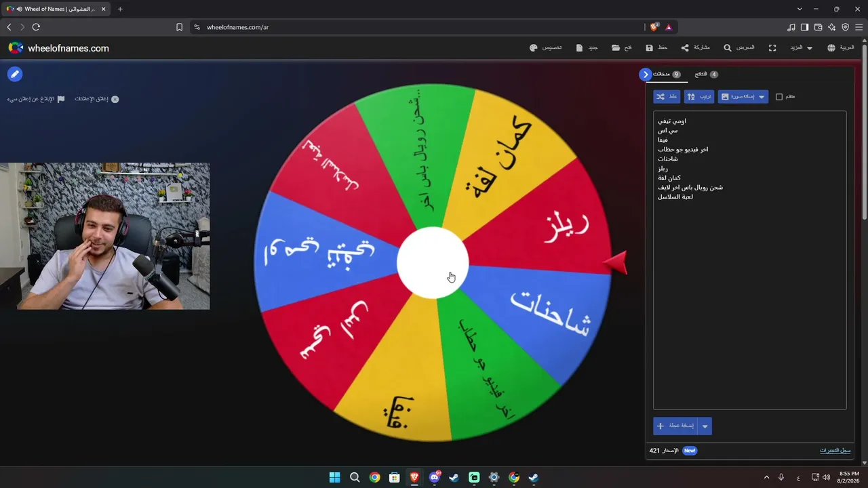Select the entry text 'لعبة السلاسل'
The height and width of the screenshot is (488, 868).
tap(675, 197)
